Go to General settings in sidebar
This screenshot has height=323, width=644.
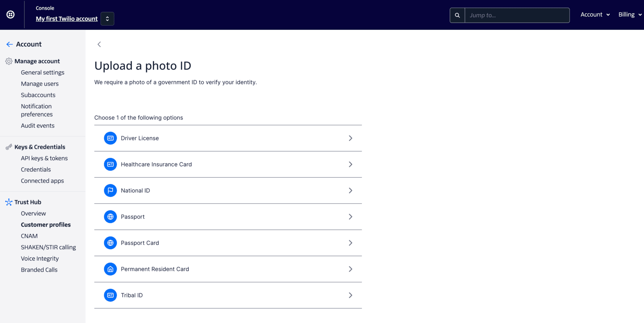click(x=42, y=72)
